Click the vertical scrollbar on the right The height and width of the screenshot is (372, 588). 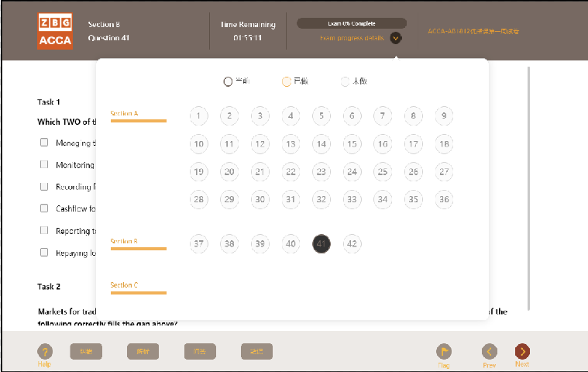pos(529,186)
